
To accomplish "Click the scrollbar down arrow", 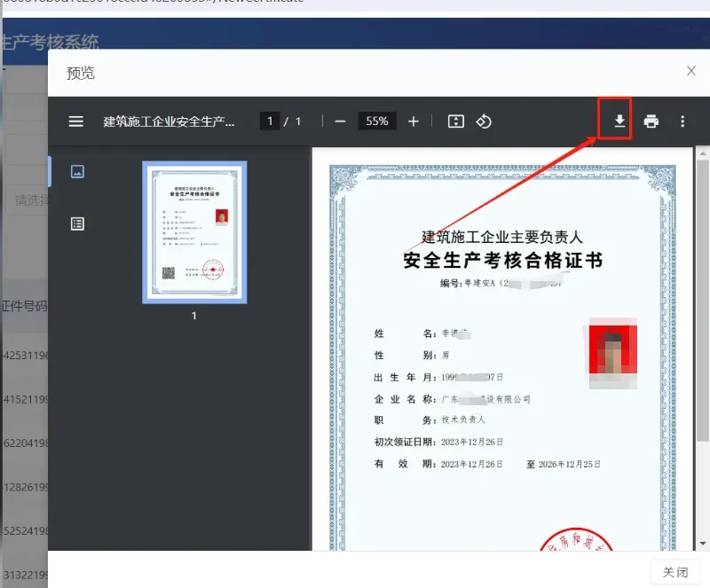I will 703,543.
